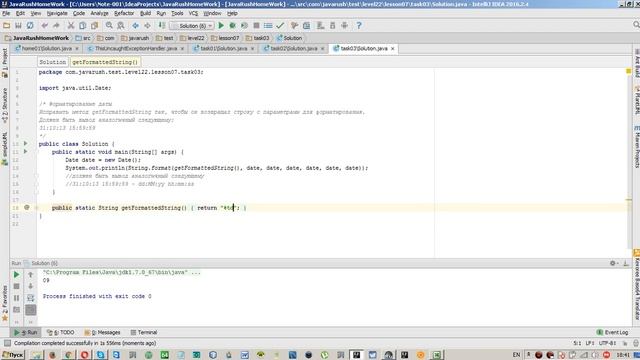Click the Windows Start button
The width and height of the screenshot is (640, 360).
[x=13, y=355]
